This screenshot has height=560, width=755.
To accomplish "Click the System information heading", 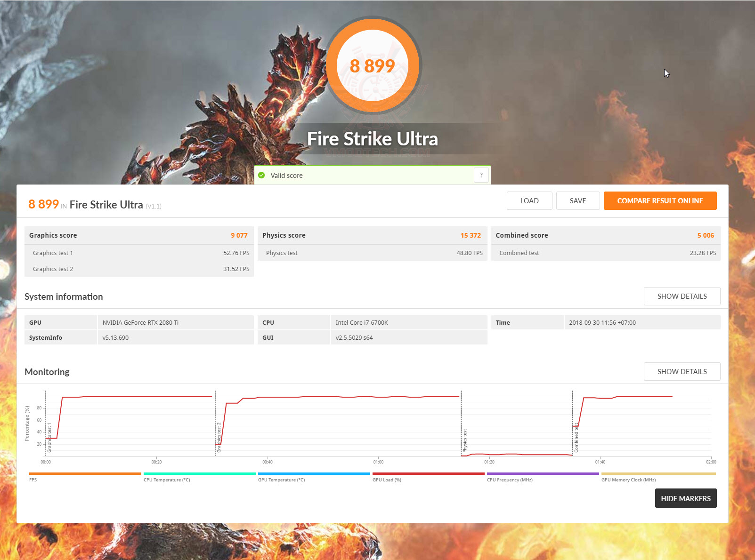I will [64, 296].
